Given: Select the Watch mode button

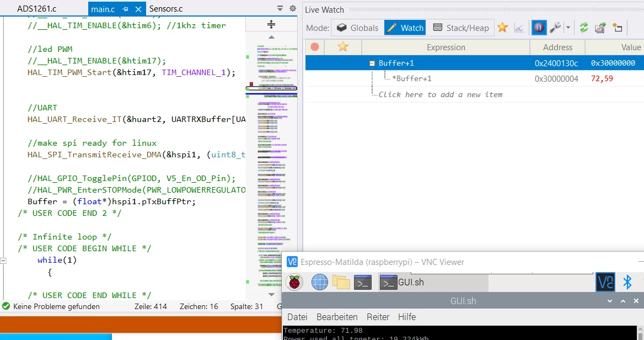Looking at the screenshot, I should click(x=405, y=28).
